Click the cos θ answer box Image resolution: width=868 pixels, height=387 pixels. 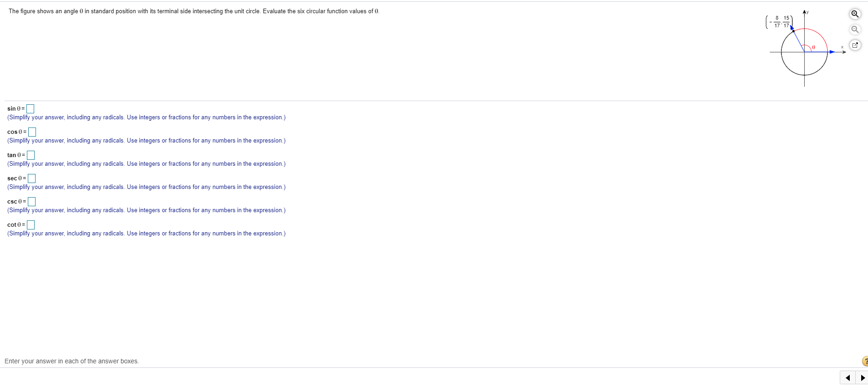coord(32,132)
